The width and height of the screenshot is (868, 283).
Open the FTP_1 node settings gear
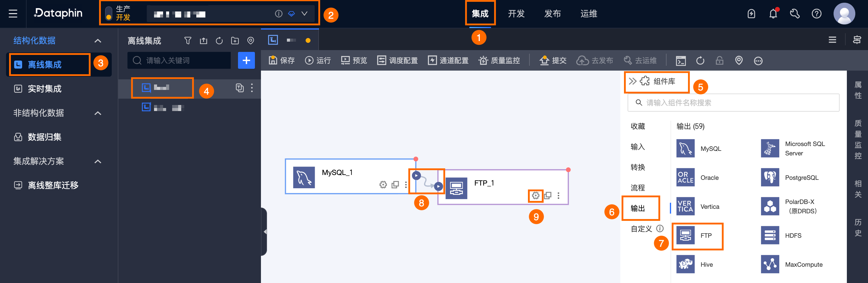coord(535,196)
